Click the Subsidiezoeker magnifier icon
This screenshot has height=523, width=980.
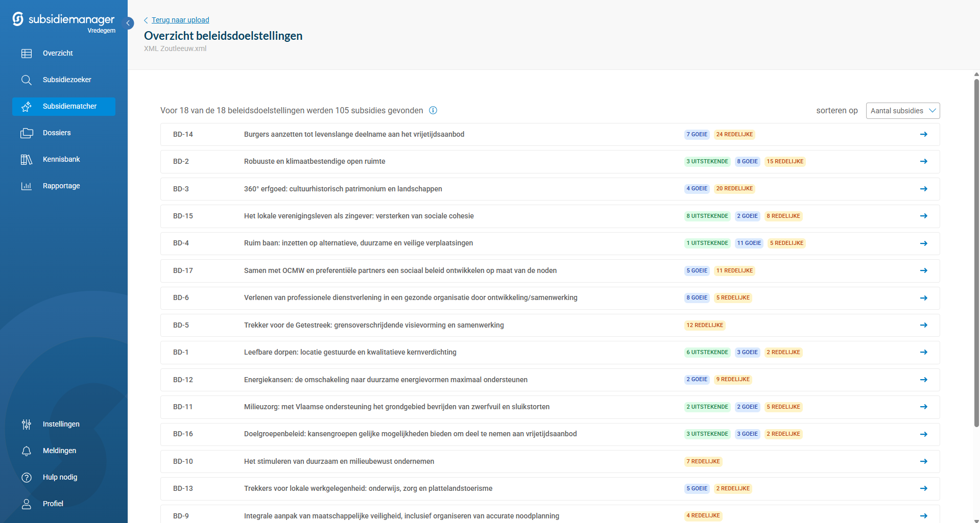coord(27,80)
